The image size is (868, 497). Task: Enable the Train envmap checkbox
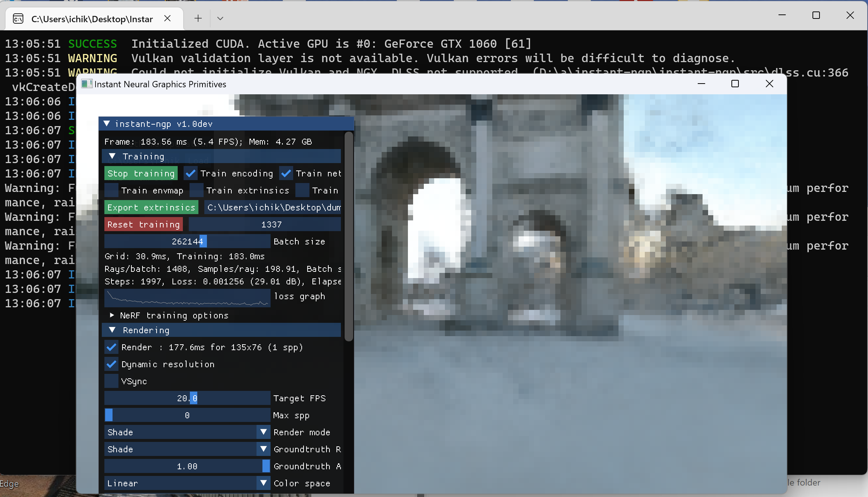tap(111, 190)
